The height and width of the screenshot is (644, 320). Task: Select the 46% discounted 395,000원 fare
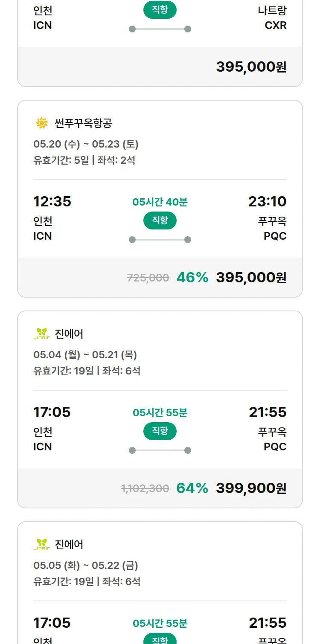(251, 278)
